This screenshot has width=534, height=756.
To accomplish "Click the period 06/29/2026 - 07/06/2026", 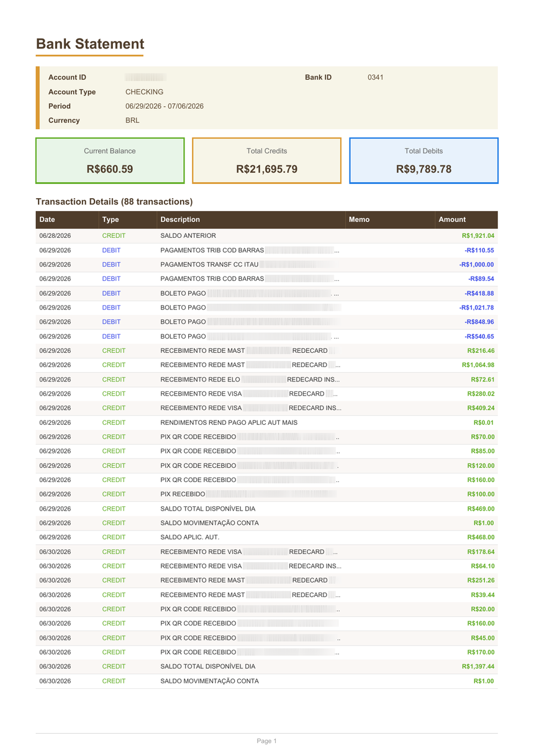I will [x=165, y=106].
